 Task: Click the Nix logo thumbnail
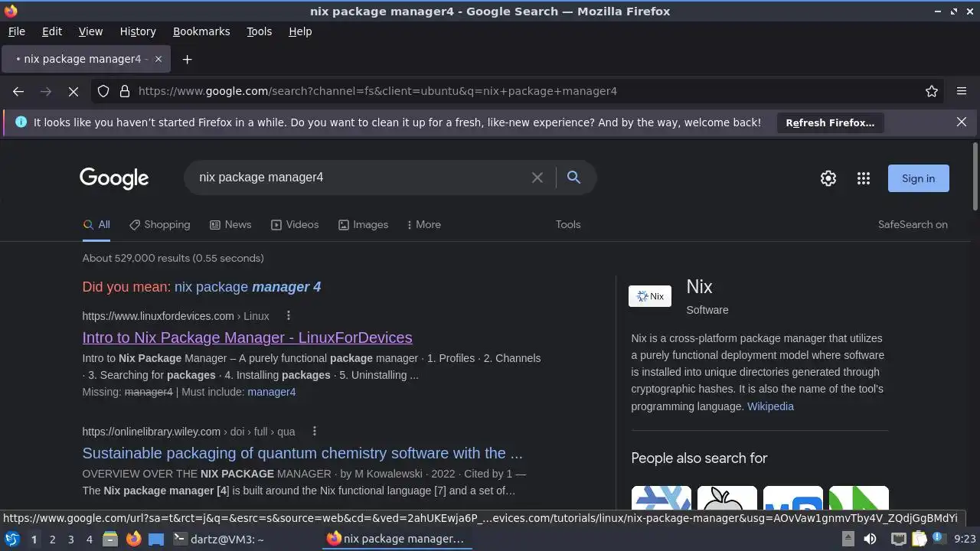coord(650,296)
